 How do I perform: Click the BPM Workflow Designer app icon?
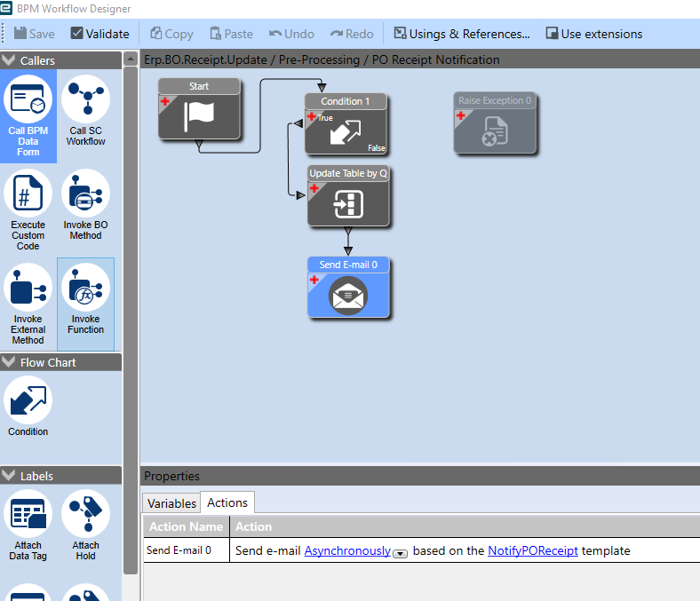coord(6,8)
